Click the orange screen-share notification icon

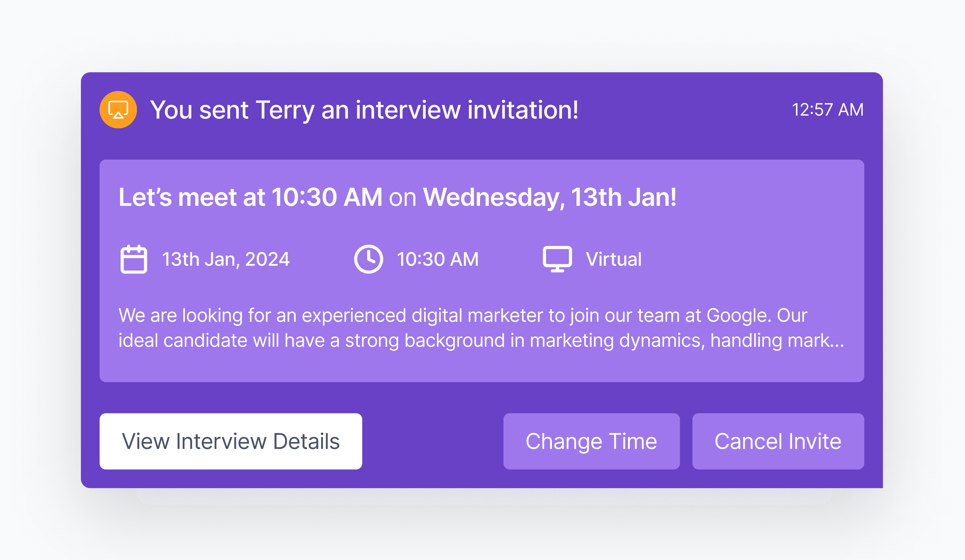[x=118, y=109]
